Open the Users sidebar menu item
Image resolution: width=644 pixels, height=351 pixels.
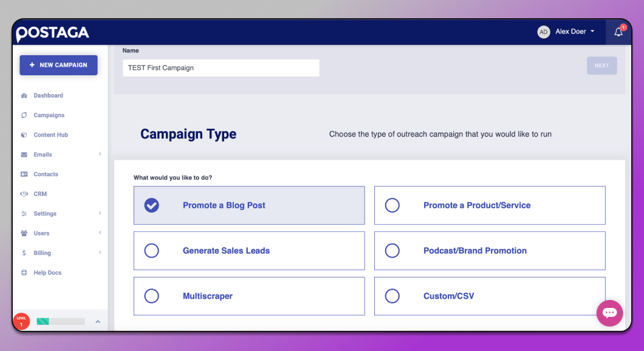tap(41, 233)
